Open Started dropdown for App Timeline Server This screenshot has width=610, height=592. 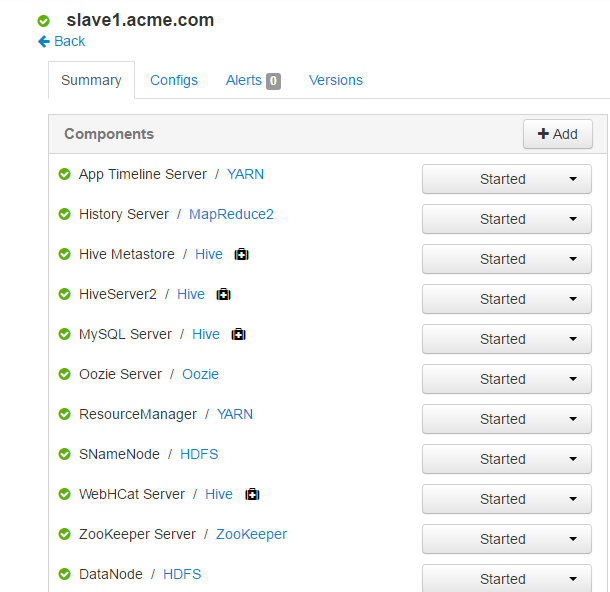pos(507,179)
